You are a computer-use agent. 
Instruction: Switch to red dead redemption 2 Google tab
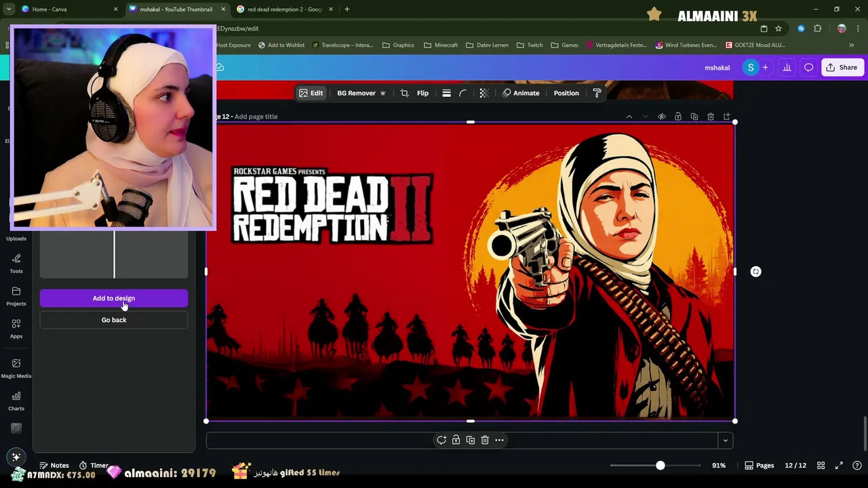point(284,9)
